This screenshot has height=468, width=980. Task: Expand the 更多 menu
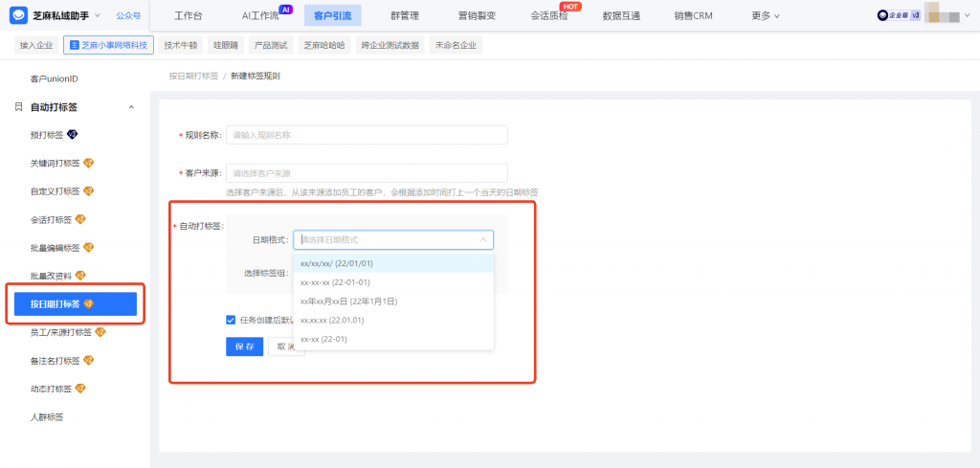click(765, 15)
